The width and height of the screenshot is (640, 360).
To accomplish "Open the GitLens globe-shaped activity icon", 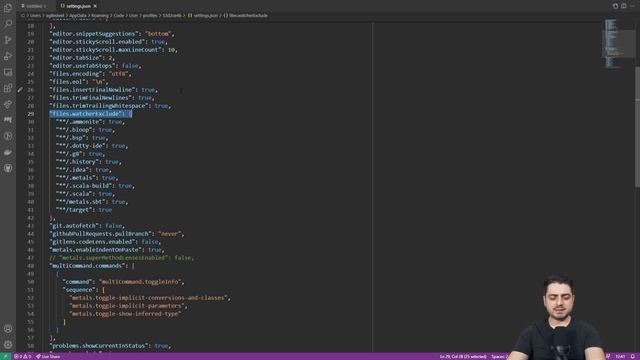I will coord(8,136).
